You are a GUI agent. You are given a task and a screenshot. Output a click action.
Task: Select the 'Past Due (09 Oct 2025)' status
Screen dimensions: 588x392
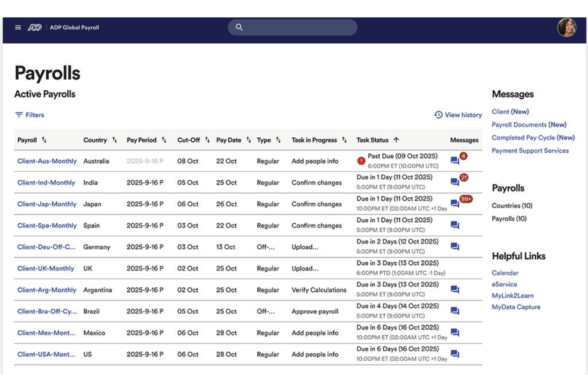(402, 156)
